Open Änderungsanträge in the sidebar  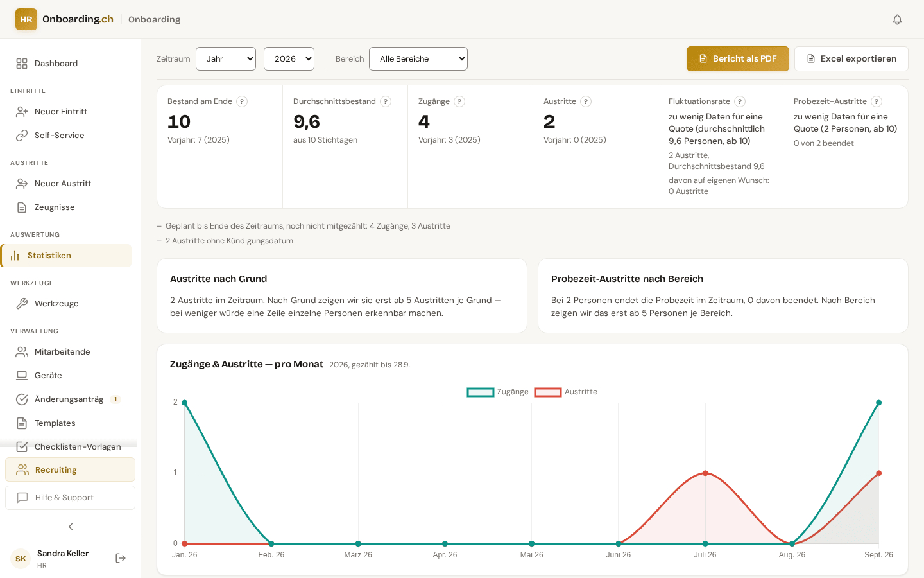[71, 399]
